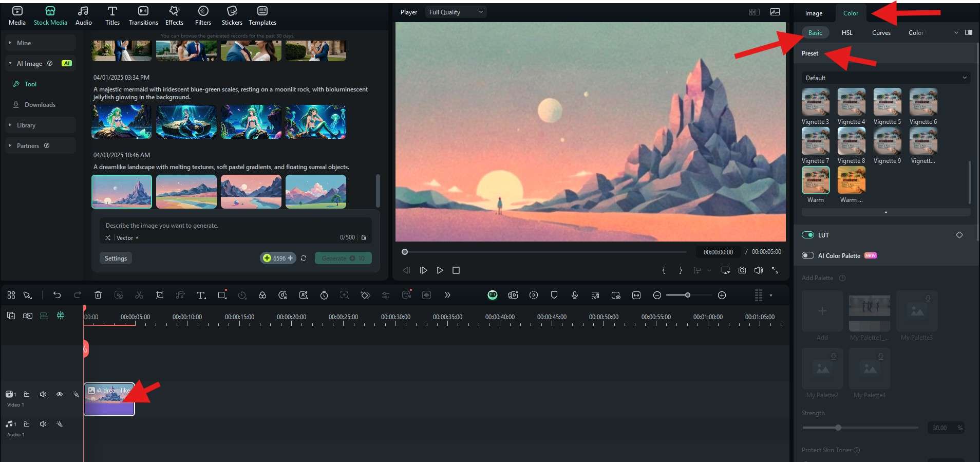Toggle the link clips chain icon
The height and width of the screenshot is (462, 980).
coord(27,316)
